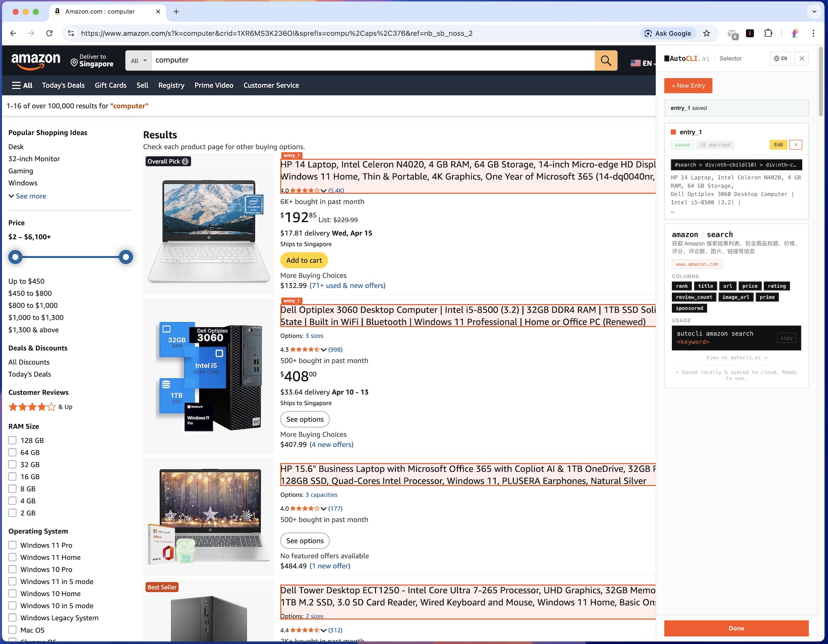The height and width of the screenshot is (644, 828).
Task: Open the EN language dropdown
Action: coord(642,63)
